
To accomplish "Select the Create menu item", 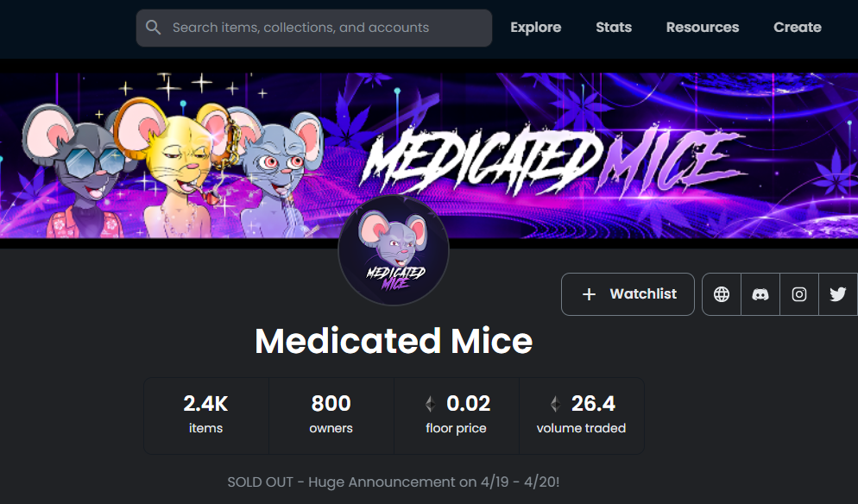I will tap(797, 27).
